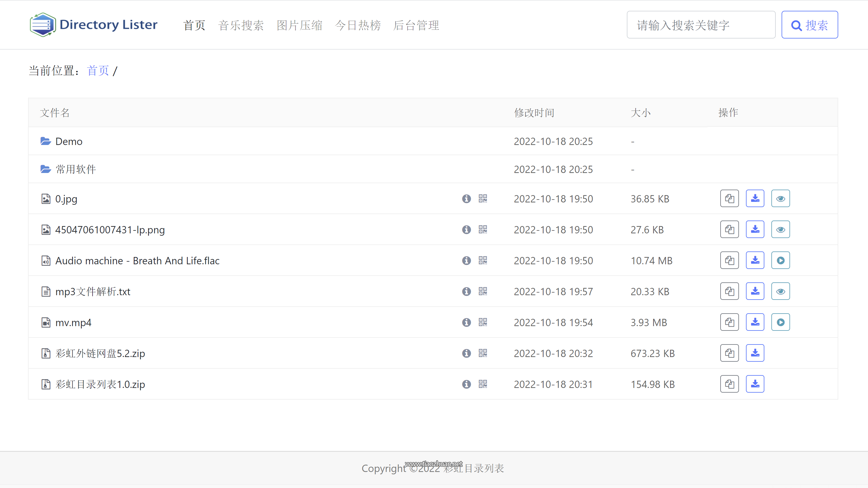868x488 pixels.
Task: Copy link of mv.mp4
Action: click(x=729, y=322)
